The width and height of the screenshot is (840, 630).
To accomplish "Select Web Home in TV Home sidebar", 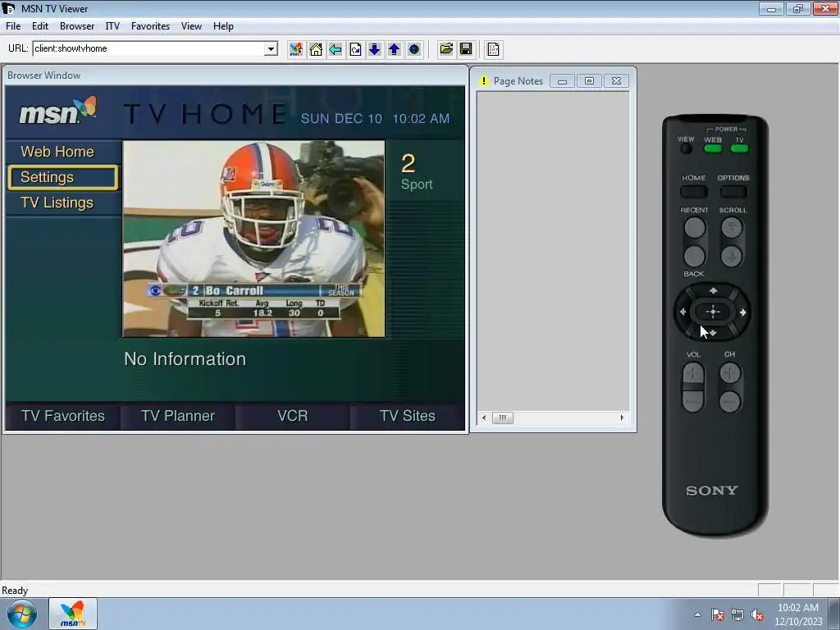I will click(x=57, y=152).
